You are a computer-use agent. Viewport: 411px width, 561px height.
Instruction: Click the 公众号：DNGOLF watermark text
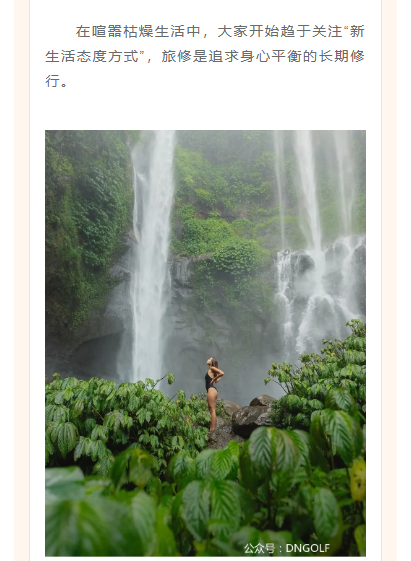click(287, 548)
